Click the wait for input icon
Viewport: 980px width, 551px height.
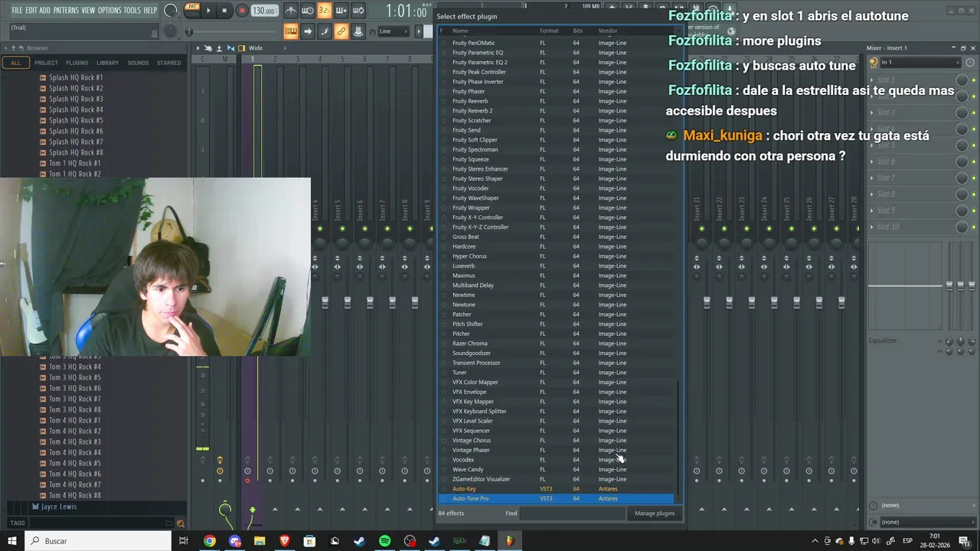307,11
